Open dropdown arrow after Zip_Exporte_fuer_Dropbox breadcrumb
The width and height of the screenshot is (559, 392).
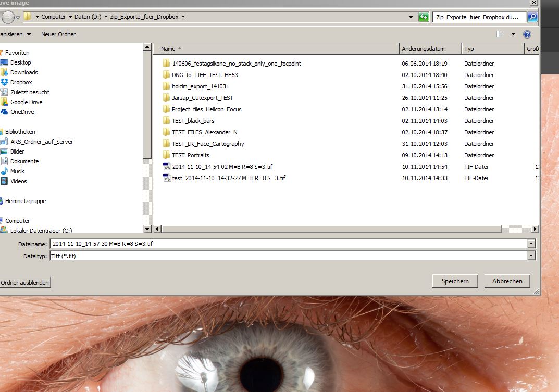pos(183,17)
